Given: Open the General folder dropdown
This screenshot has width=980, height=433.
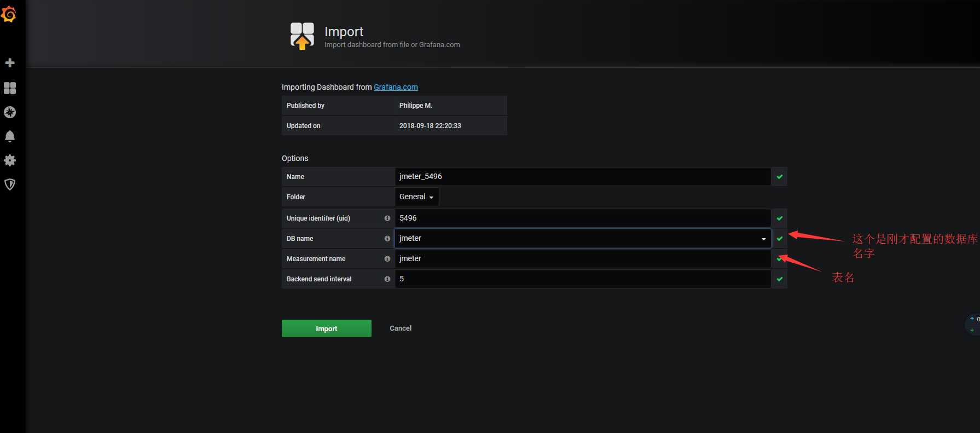Looking at the screenshot, I should point(416,197).
